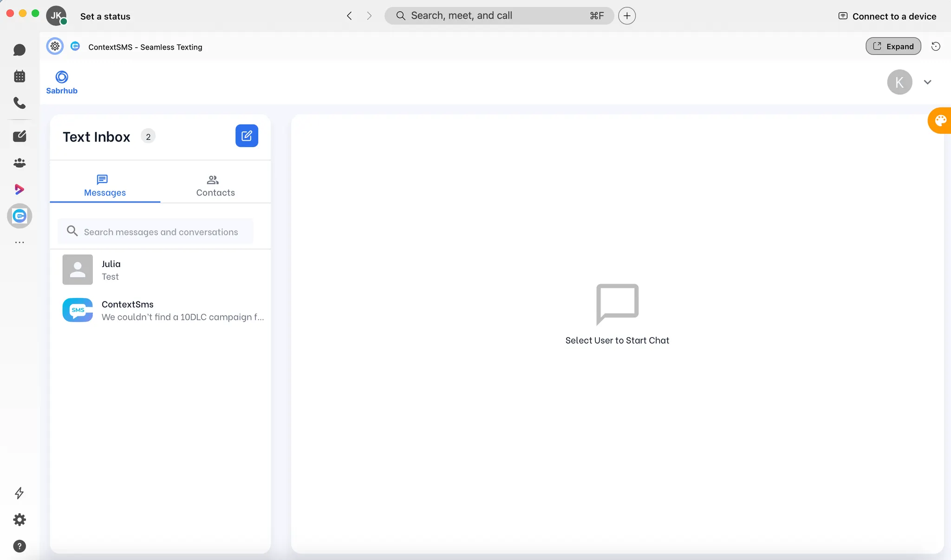Expand the profile options chevron next to K avatar
951x560 pixels.
[x=927, y=82]
